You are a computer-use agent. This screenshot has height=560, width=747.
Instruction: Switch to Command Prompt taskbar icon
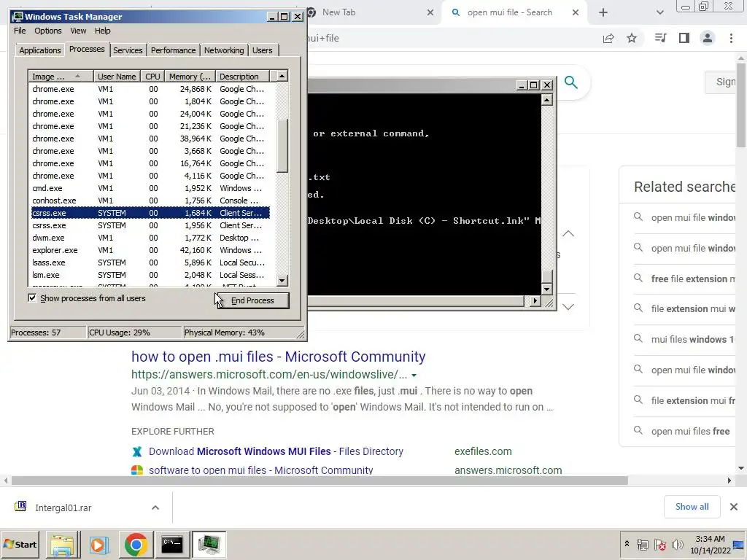(172, 545)
